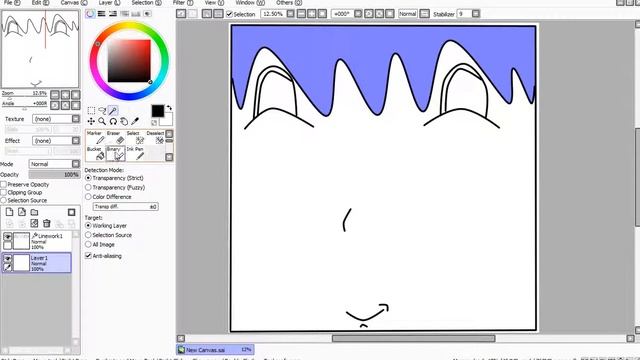Image resolution: width=640 pixels, height=360 pixels.
Task: Create a new layer folder
Action: [34, 212]
